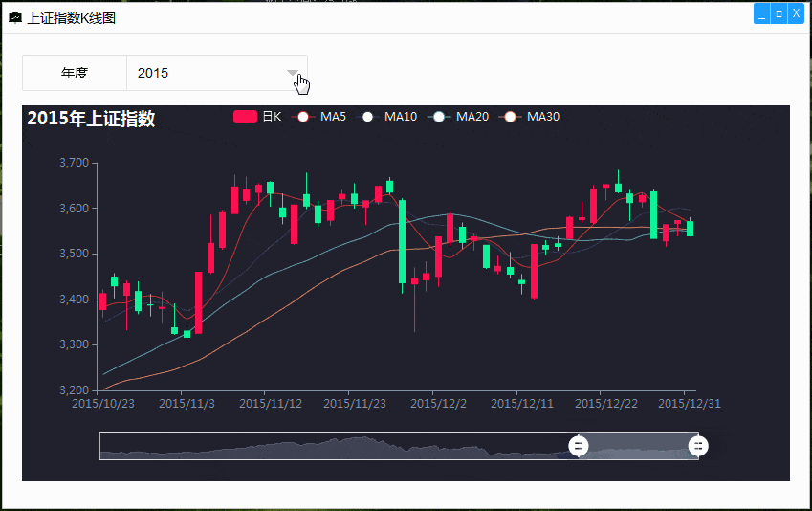This screenshot has height=511, width=812.
Task: Expand the year dropdown arrow
Action: click(293, 73)
